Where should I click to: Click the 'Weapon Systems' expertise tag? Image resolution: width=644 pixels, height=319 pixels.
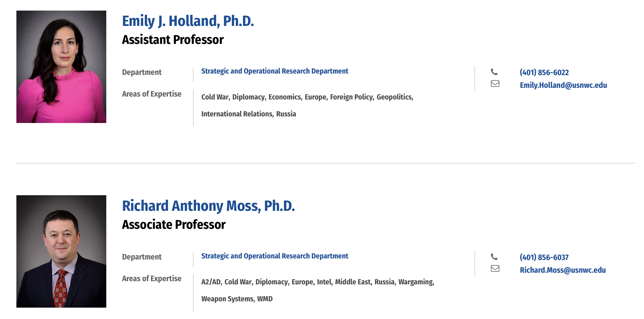[227, 299]
